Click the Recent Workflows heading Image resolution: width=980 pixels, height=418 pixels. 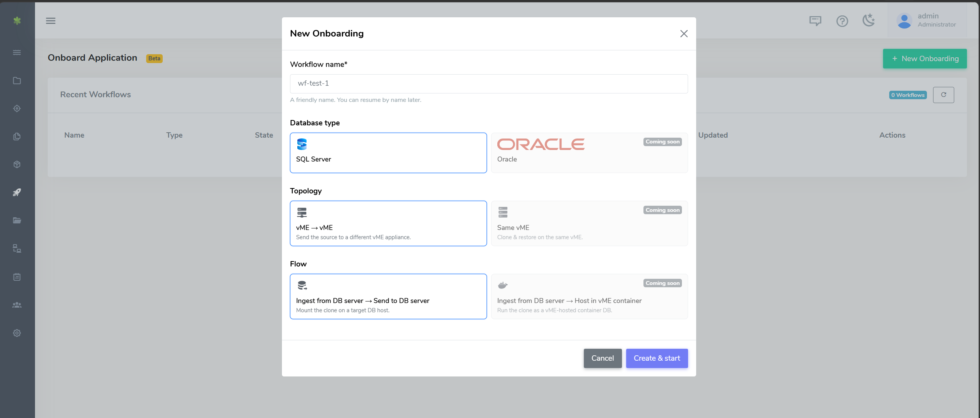pyautogui.click(x=95, y=95)
